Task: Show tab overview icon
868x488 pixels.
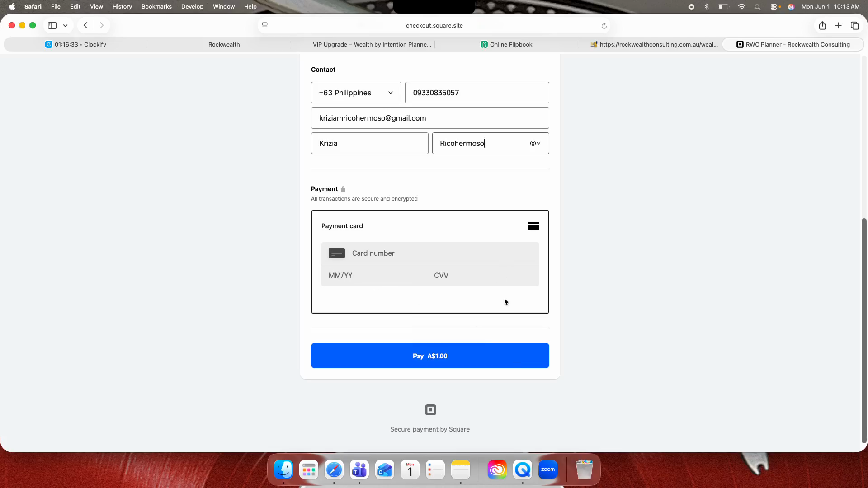Action: pyautogui.click(x=855, y=25)
